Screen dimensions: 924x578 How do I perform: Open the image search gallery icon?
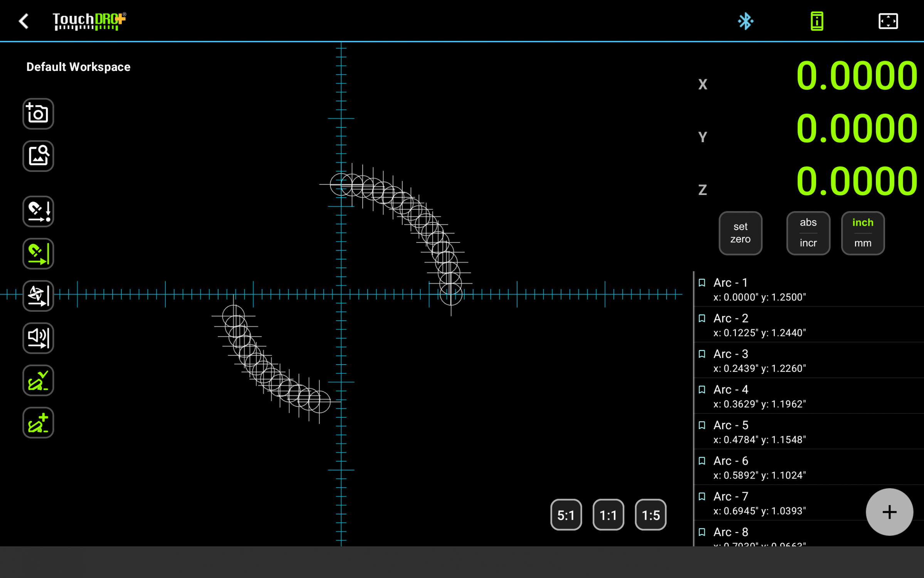click(38, 156)
